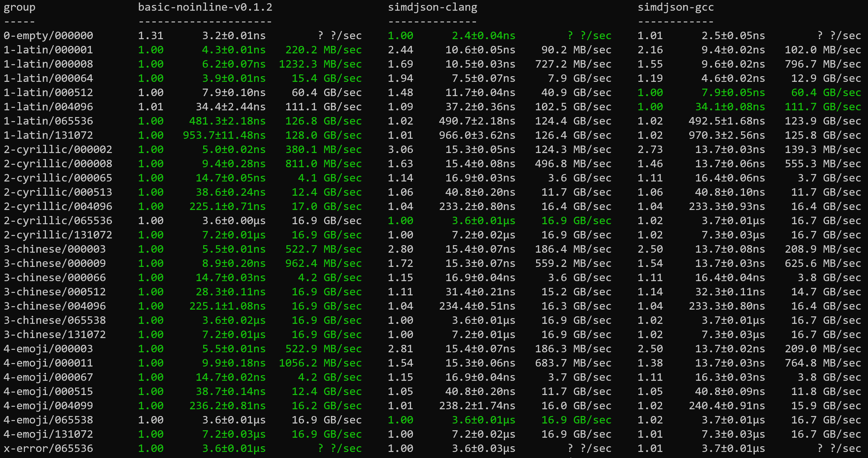Select the row label '1-latin/000001'

pyautogui.click(x=48, y=50)
